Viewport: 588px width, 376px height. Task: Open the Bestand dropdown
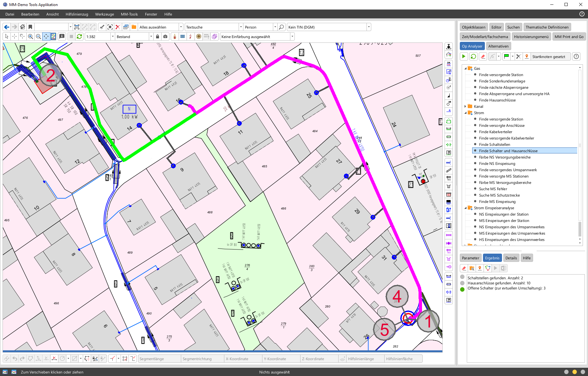(x=151, y=36)
